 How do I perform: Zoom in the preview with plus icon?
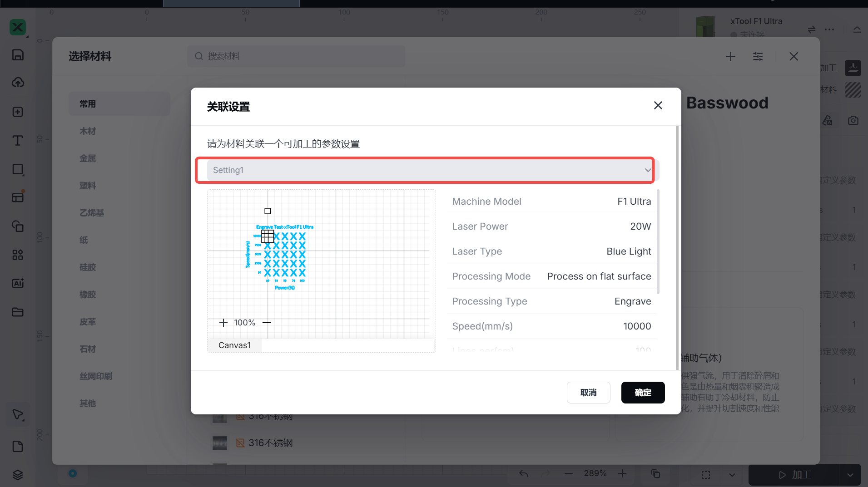point(223,323)
